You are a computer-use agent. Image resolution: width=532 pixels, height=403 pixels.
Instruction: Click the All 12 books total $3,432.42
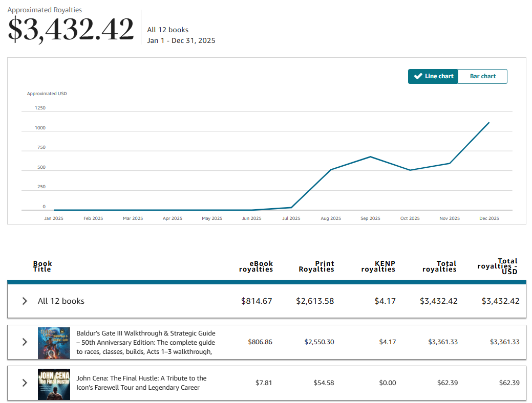click(x=438, y=301)
